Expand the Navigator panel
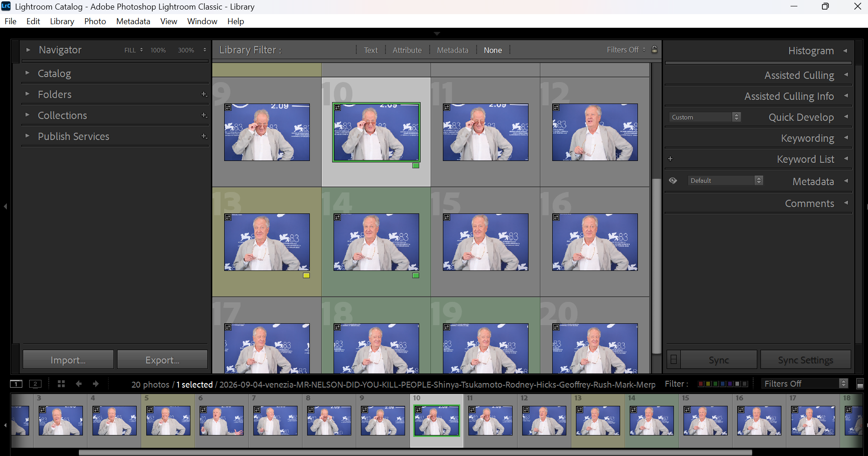 [x=28, y=50]
